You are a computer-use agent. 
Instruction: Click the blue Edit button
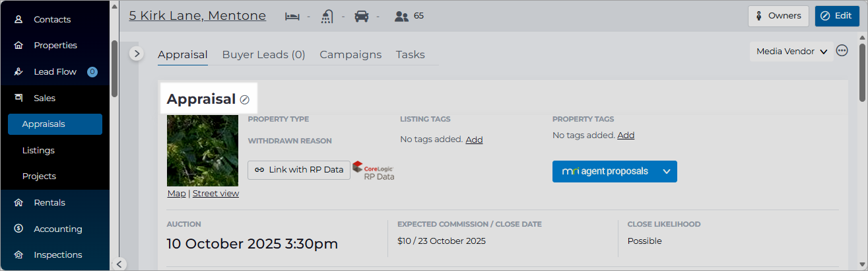click(x=837, y=16)
